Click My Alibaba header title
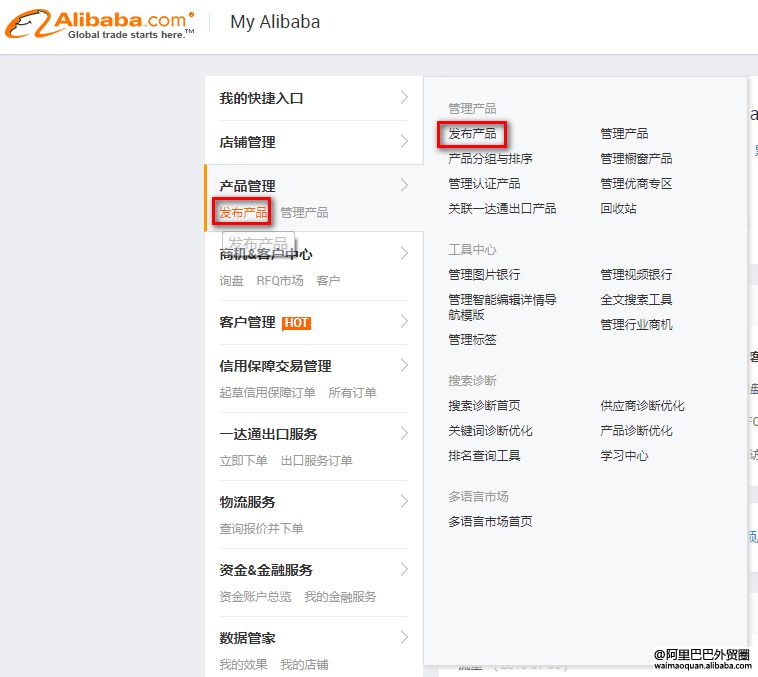This screenshot has height=677, width=758. [275, 21]
